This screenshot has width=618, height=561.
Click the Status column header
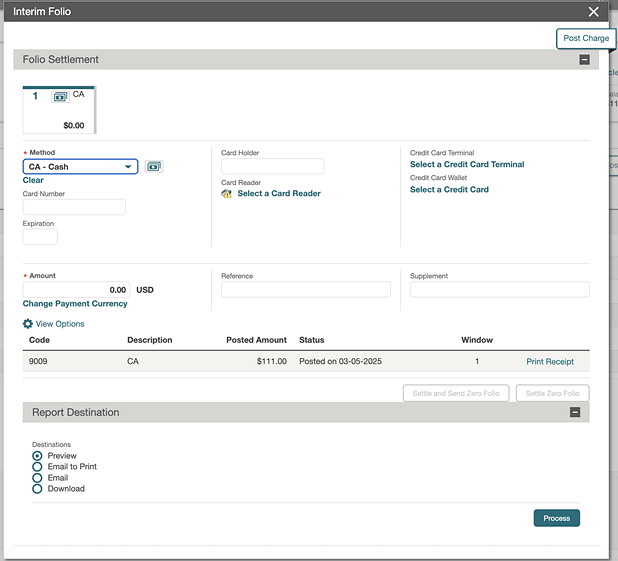311,340
